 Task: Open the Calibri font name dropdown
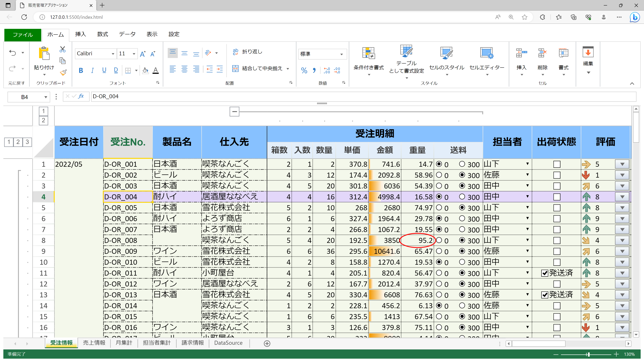(113, 54)
